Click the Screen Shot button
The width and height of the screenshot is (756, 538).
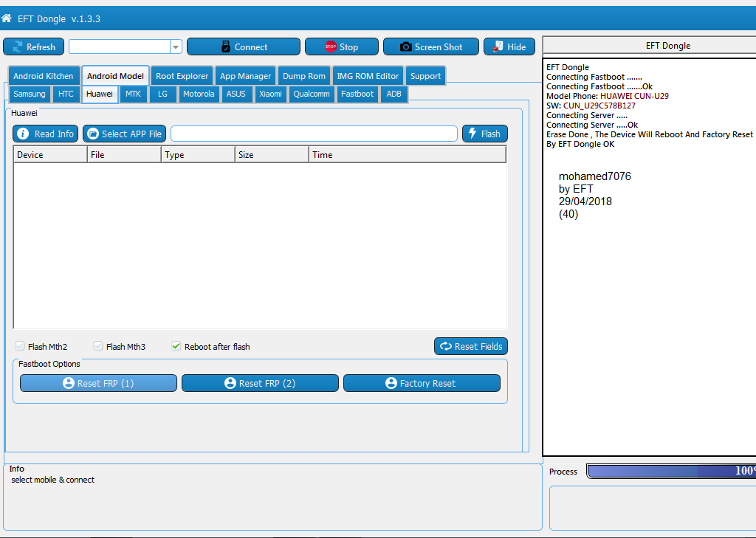point(431,46)
